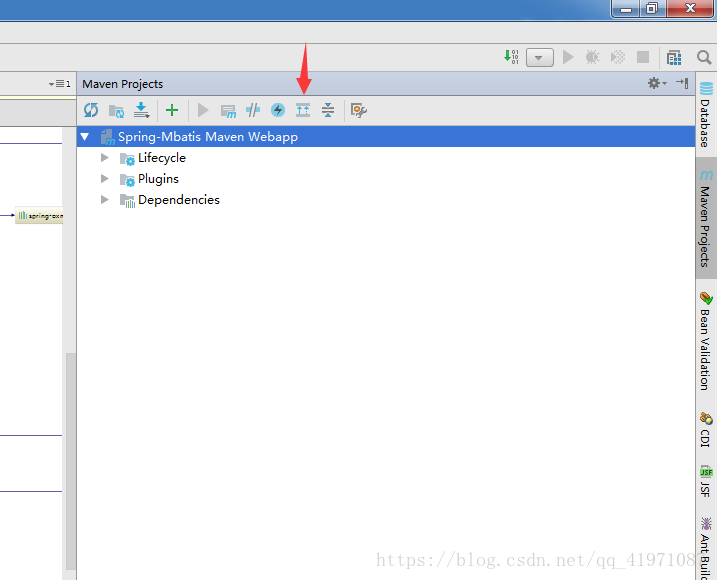The image size is (717, 580).
Task: Click the editor vertical scrollbar
Action: 70,461
